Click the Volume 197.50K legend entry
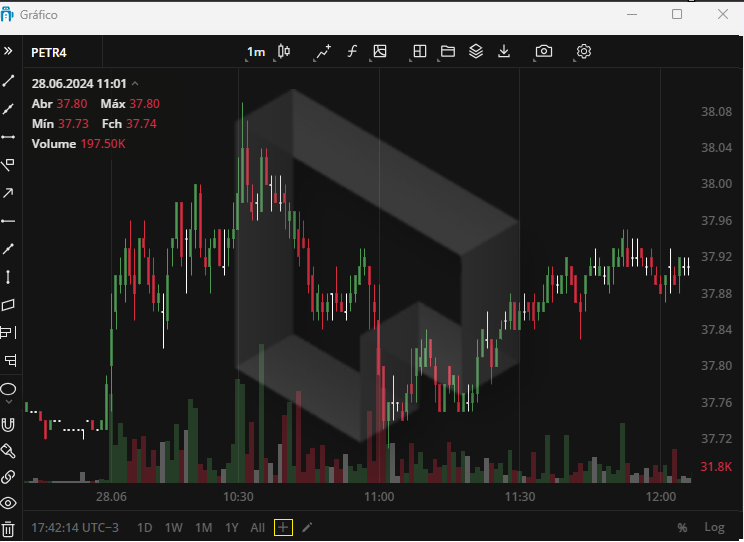 [x=78, y=144]
